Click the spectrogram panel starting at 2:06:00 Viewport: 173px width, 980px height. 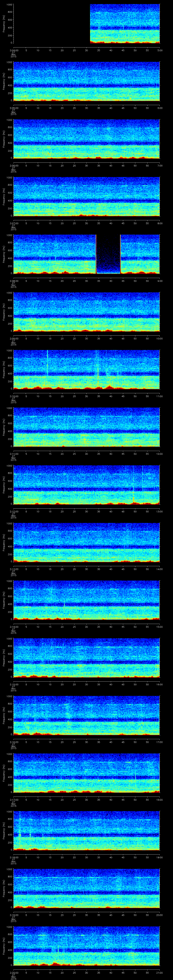[x=87, y=139]
